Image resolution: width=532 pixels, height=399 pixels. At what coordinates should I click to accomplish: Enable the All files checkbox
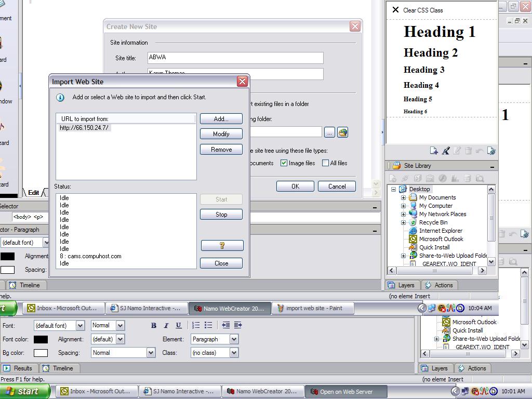tap(326, 163)
